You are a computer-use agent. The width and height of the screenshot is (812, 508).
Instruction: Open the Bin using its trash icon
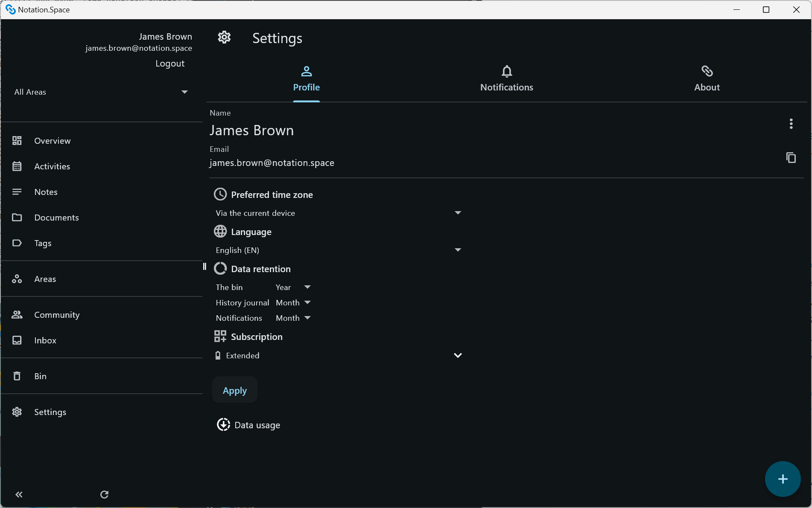[17, 376]
